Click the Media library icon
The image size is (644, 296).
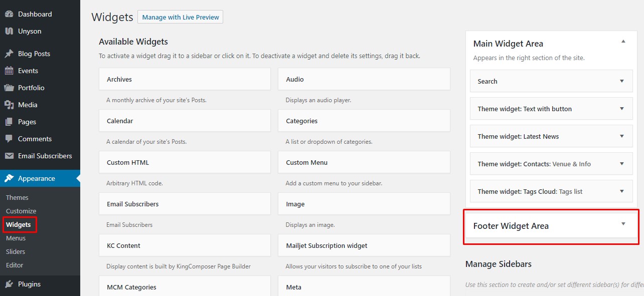click(9, 105)
